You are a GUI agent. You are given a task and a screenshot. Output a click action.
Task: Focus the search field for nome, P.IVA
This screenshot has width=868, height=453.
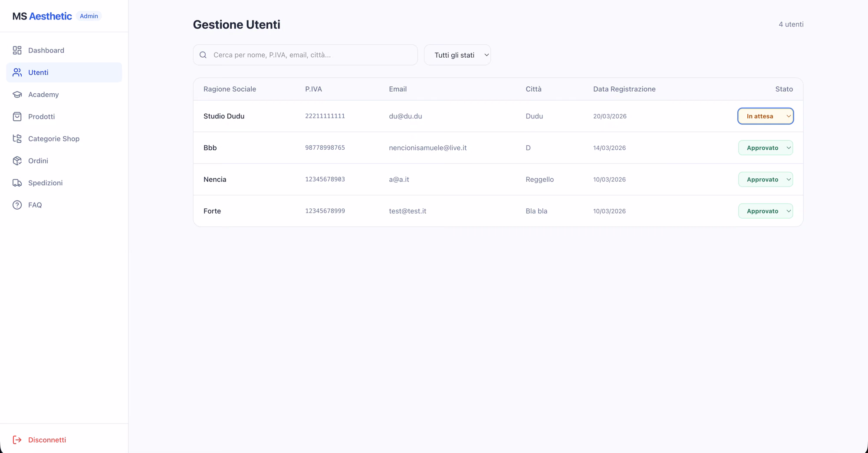[x=306, y=55]
